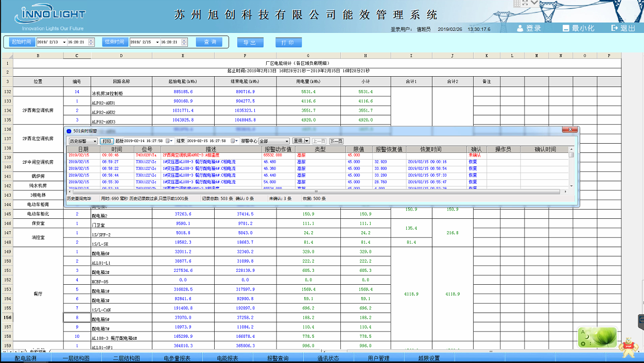Switch to the 电参量报表 bottom tab
Screen dimensions: 644x363
[x=177, y=358]
